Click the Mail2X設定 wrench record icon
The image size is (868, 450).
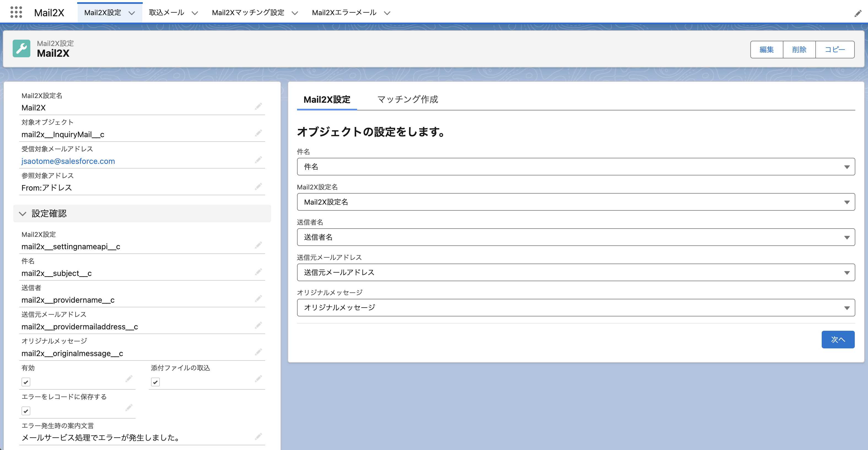(21, 48)
